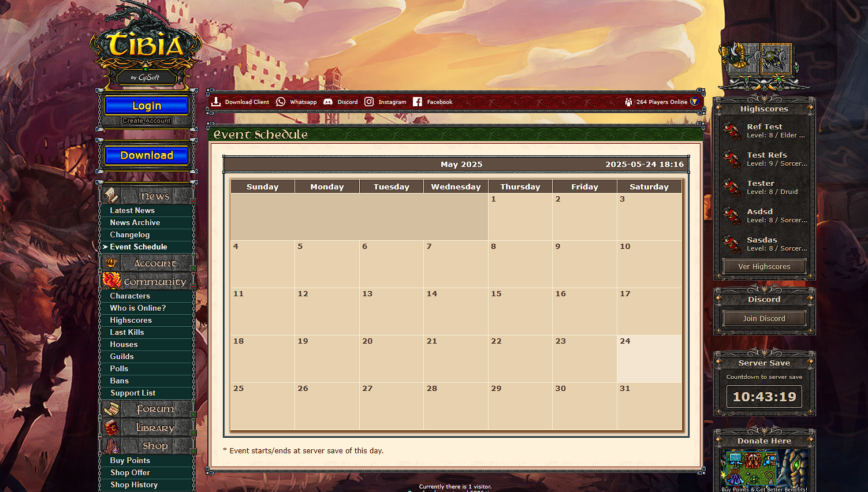Image resolution: width=868 pixels, height=492 pixels.
Task: Collapse the Community menu section
Action: tap(148, 282)
